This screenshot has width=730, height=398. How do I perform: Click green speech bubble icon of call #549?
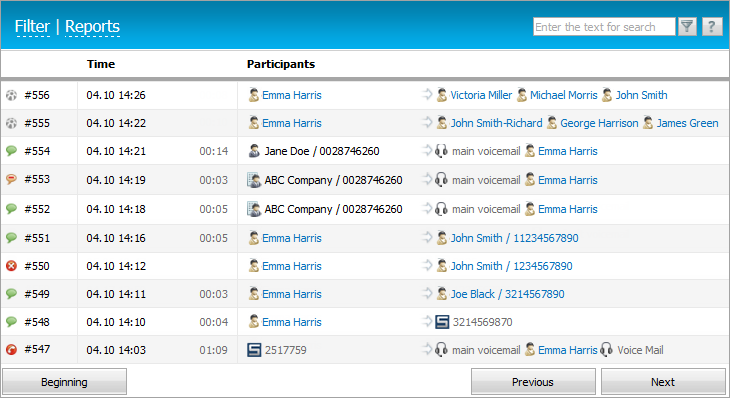pyautogui.click(x=11, y=294)
